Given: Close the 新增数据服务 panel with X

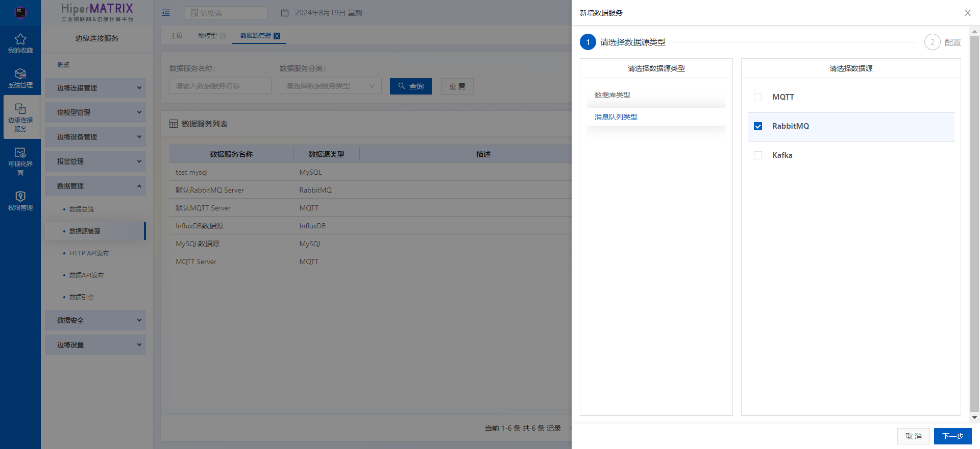Looking at the screenshot, I should [967, 13].
